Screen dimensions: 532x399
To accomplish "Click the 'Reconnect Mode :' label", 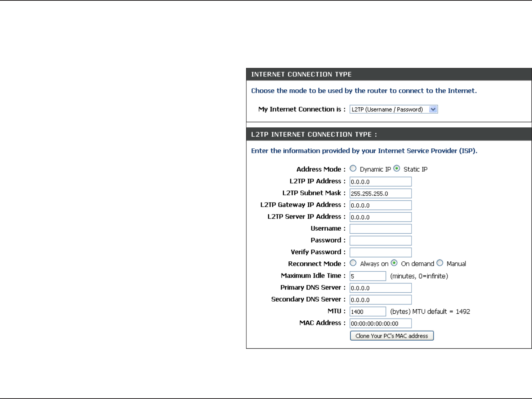I will [317, 264].
